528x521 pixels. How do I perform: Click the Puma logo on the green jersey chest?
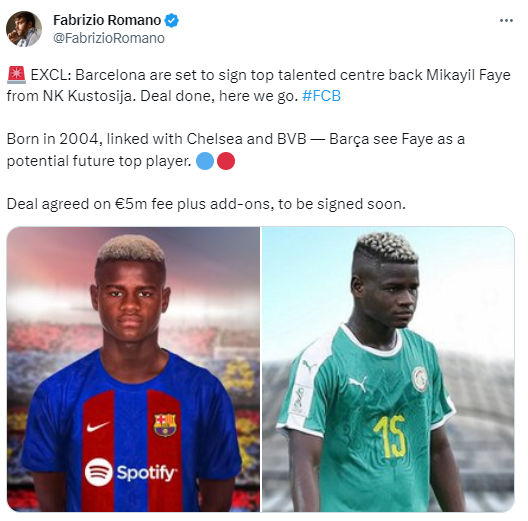(x=358, y=384)
